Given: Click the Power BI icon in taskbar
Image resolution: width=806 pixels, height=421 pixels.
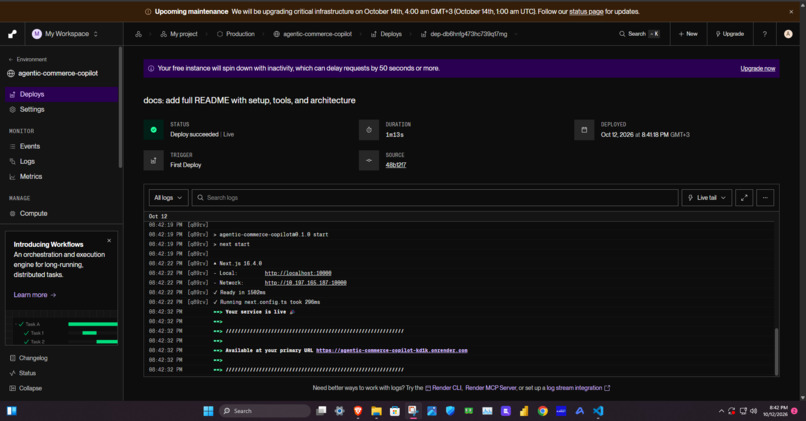Looking at the screenshot, I should click(524, 411).
